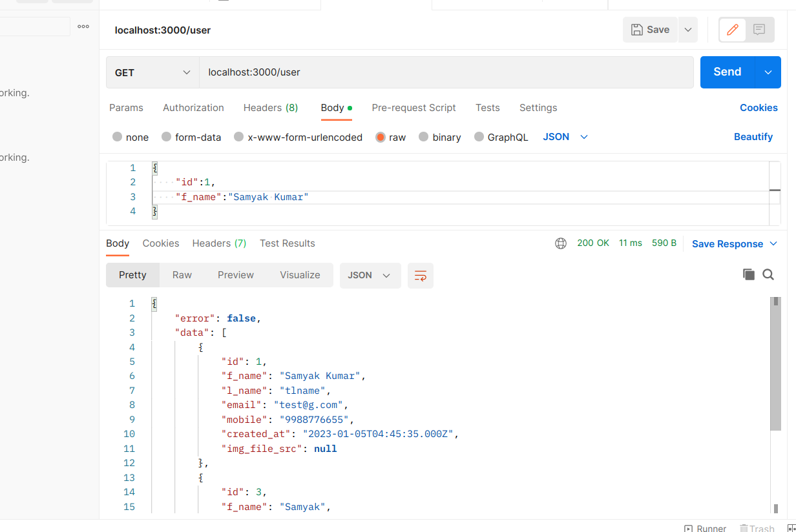The height and width of the screenshot is (532, 796).
Task: Copy the response body using copy icon
Action: point(749,274)
